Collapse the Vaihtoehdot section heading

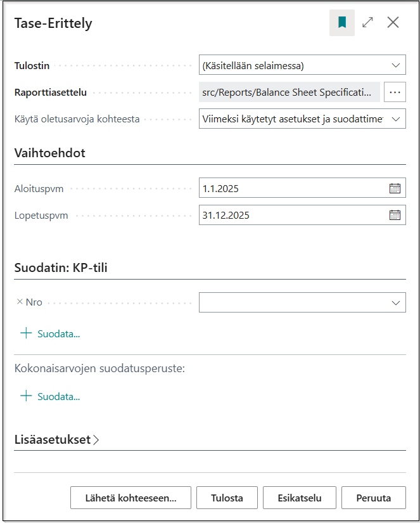pyautogui.click(x=49, y=153)
